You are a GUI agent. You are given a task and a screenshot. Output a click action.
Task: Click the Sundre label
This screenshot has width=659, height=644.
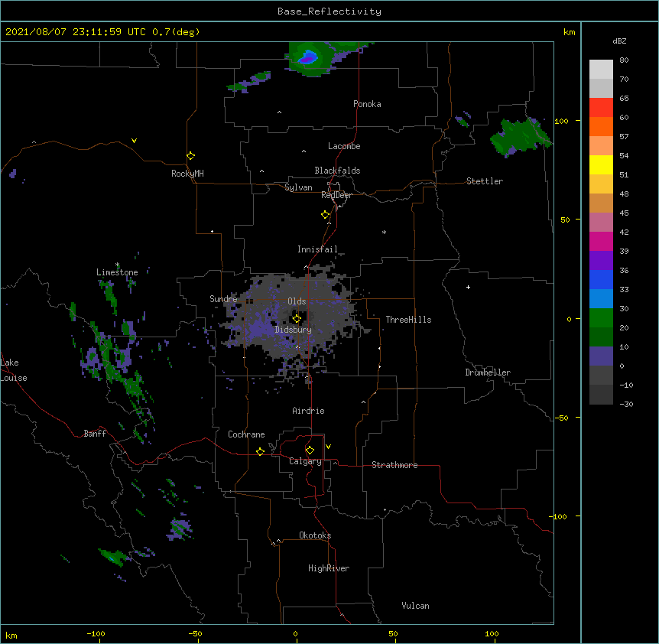223,299
